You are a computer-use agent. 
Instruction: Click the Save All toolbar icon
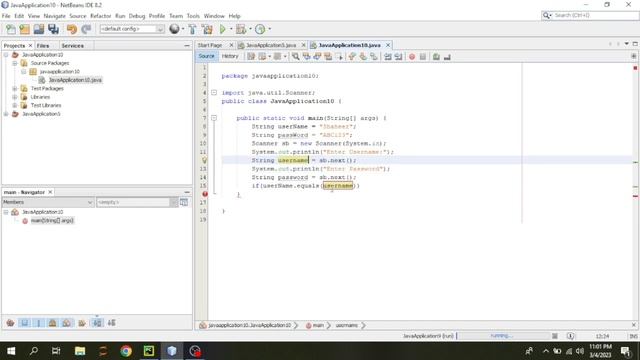click(53, 29)
